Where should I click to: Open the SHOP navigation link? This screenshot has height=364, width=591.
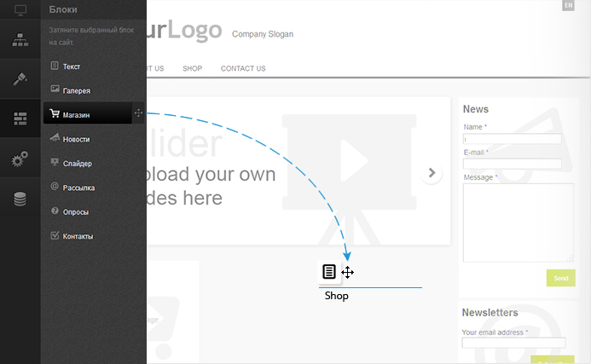click(192, 68)
